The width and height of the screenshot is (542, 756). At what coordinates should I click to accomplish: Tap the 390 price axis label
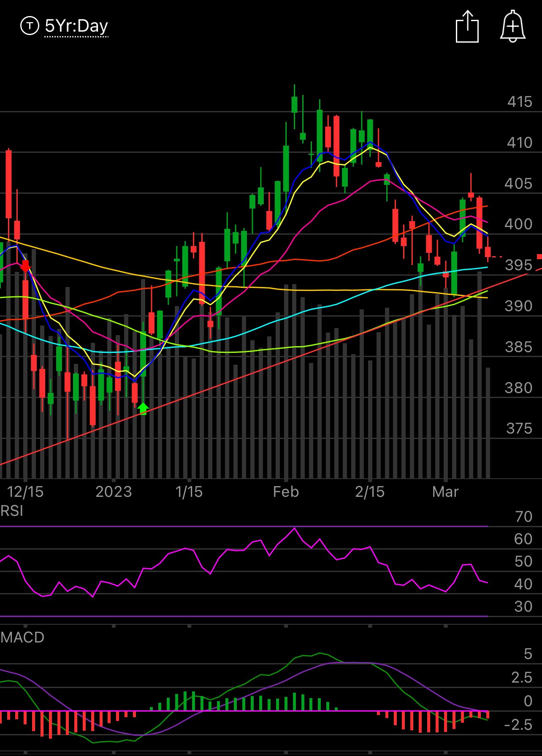518,306
